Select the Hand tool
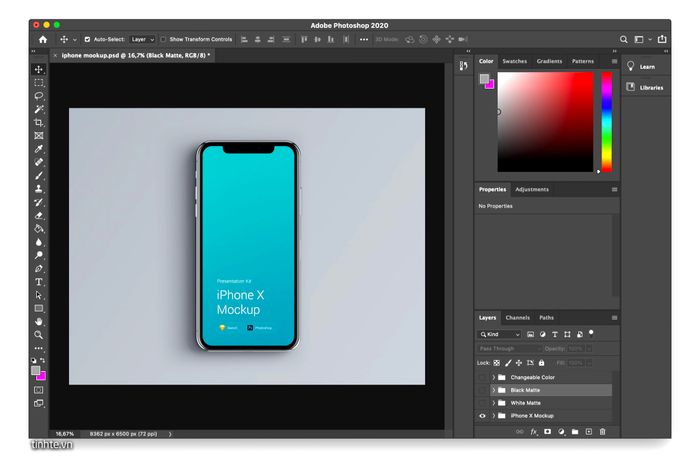This screenshot has width=700, height=476. tap(39, 322)
